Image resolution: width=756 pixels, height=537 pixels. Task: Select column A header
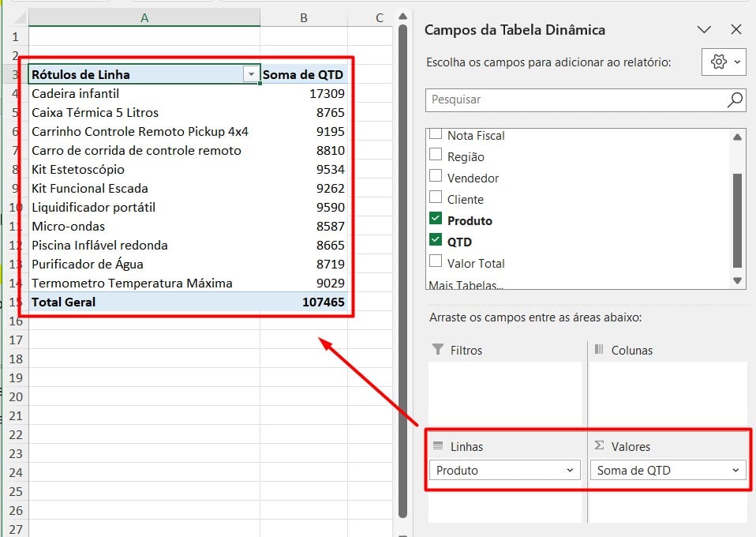point(144,18)
